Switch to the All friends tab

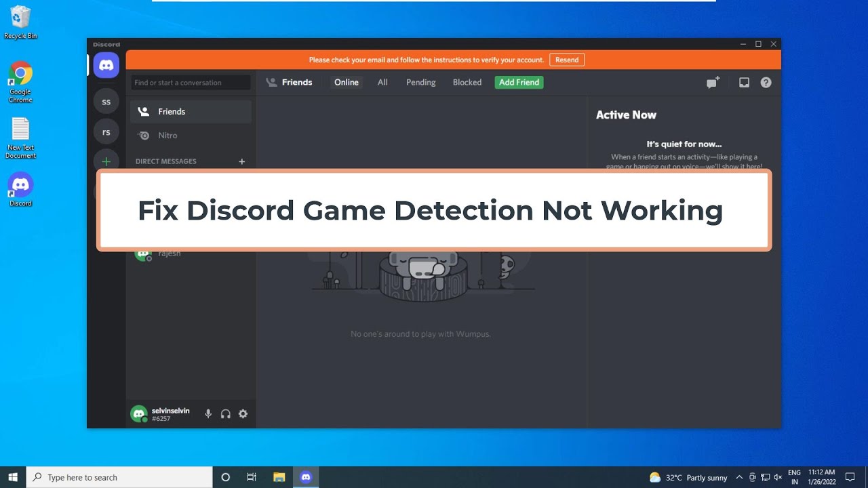382,82
